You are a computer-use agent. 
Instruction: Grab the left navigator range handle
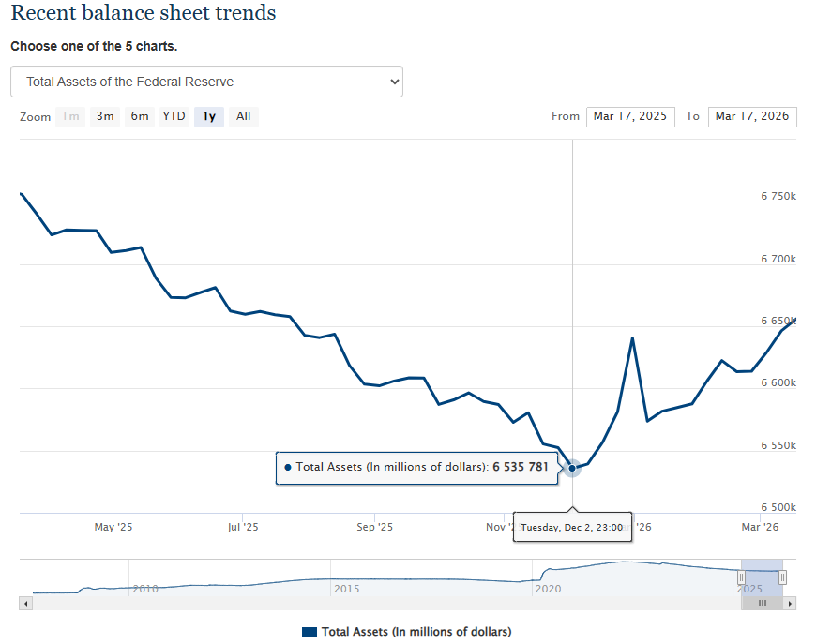click(741, 577)
